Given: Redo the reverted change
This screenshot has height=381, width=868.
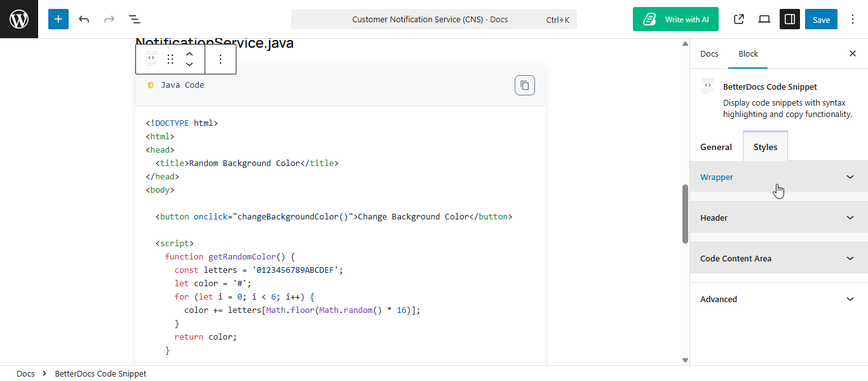Looking at the screenshot, I should coord(109,19).
